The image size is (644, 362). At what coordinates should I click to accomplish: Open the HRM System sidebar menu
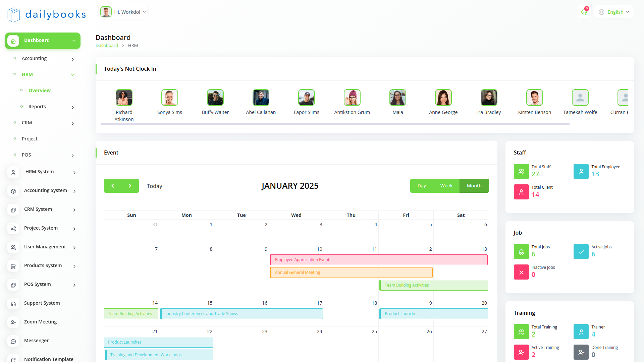click(40, 172)
